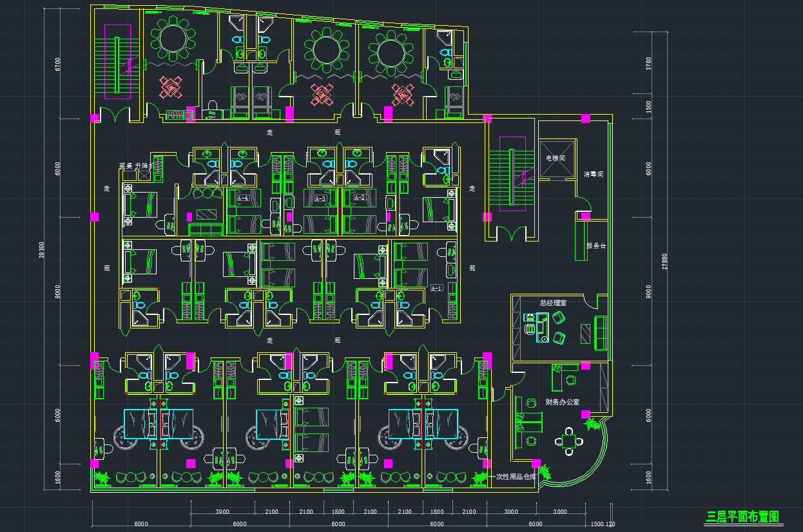Click the 总经理室 room label
803x532 pixels.
tap(553, 302)
